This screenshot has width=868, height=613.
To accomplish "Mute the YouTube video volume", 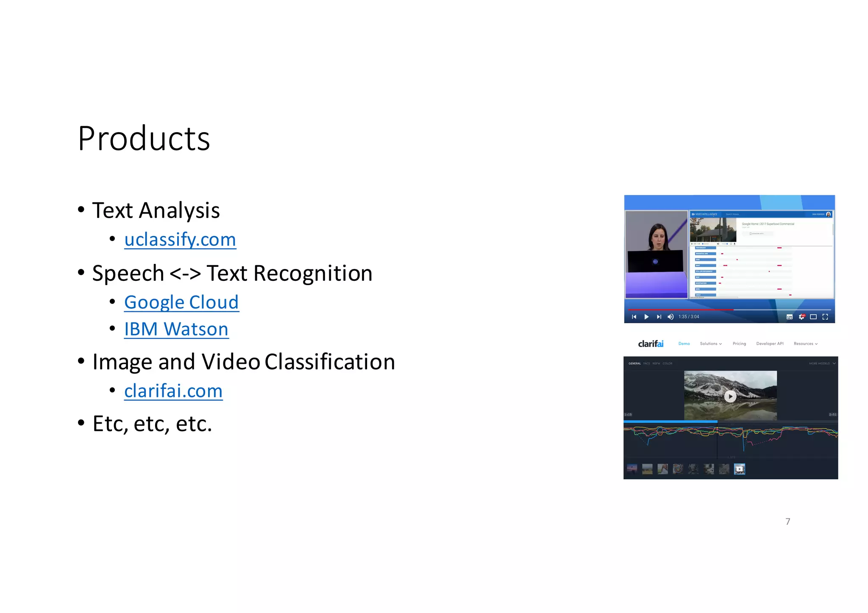I will (x=670, y=317).
